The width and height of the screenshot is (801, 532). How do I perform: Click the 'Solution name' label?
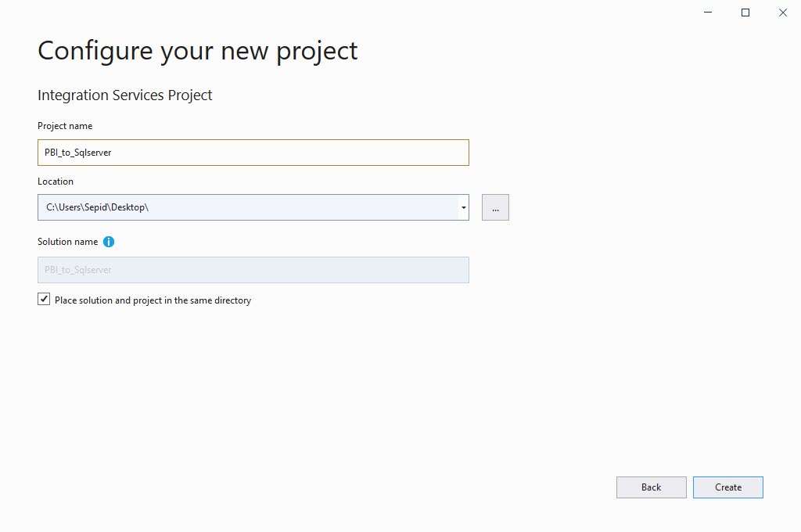(68, 242)
